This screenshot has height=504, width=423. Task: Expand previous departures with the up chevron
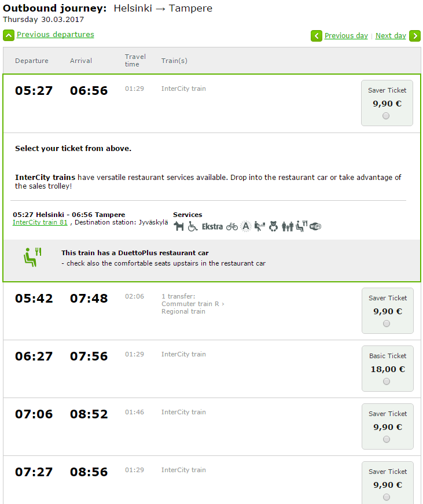click(x=9, y=35)
